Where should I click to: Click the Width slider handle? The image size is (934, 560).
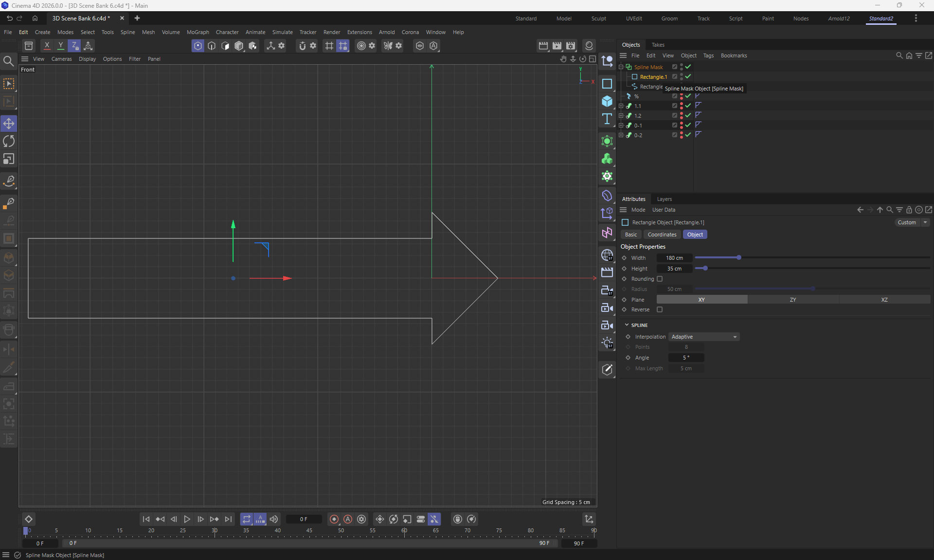pyautogui.click(x=738, y=257)
